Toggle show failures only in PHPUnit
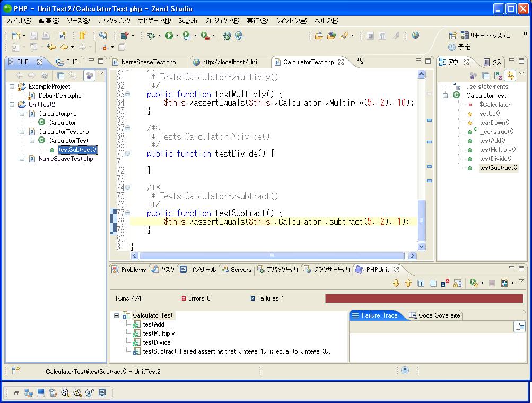This screenshot has height=403, width=532. 446,284
